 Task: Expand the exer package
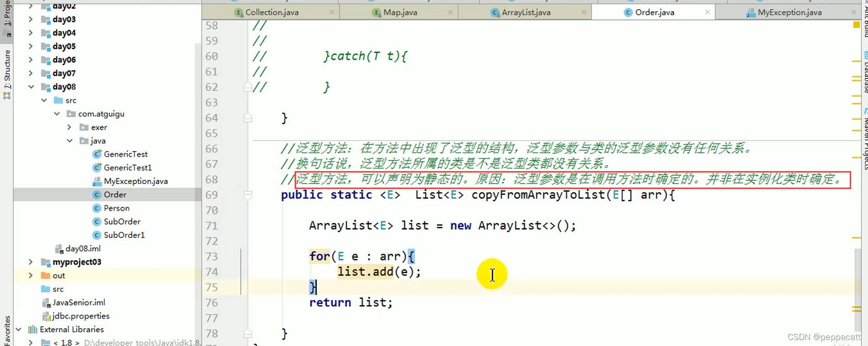pos(69,127)
